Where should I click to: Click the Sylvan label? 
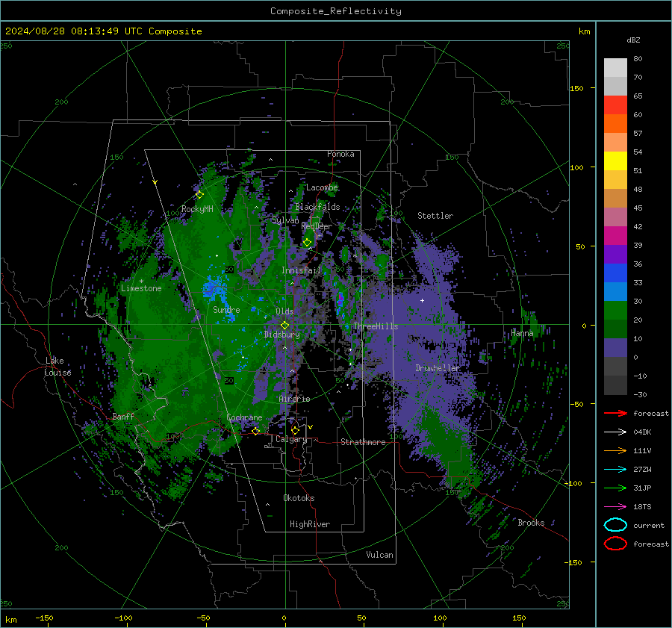click(285, 220)
